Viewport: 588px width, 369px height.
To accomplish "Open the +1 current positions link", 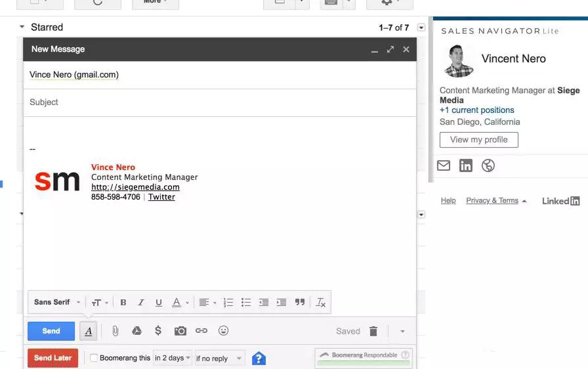I will coord(476,110).
